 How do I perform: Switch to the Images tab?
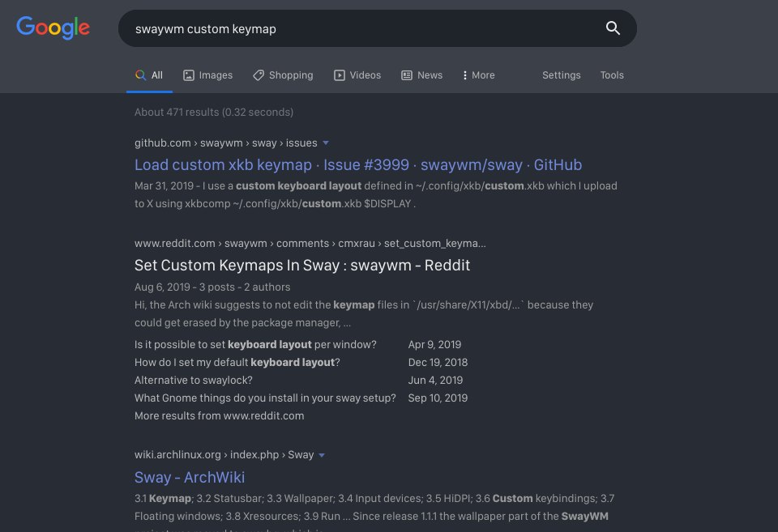click(x=208, y=75)
